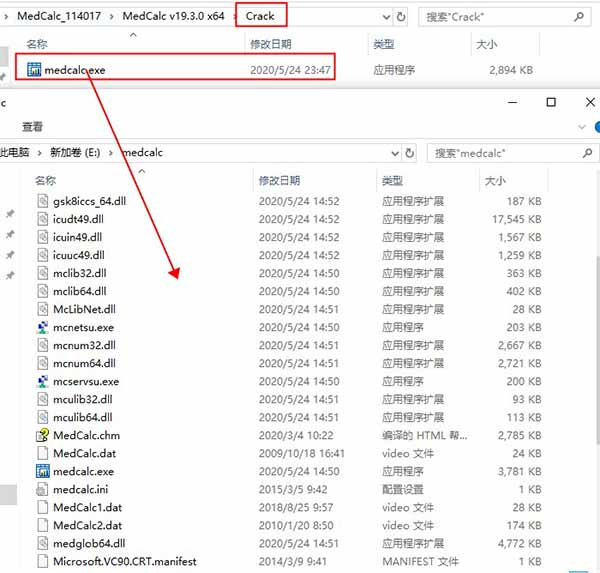Sort medcalc folder by 大小 column
Viewport: 600px width, 573px height.
click(x=495, y=180)
